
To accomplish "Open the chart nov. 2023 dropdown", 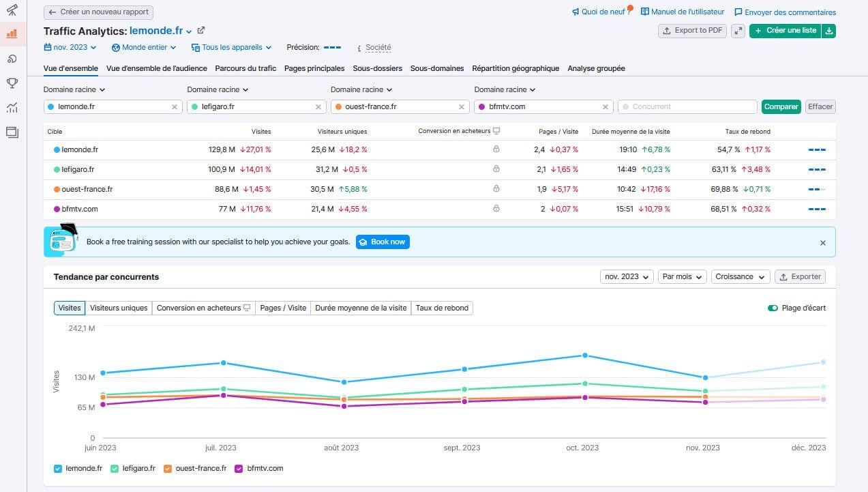I will click(627, 276).
